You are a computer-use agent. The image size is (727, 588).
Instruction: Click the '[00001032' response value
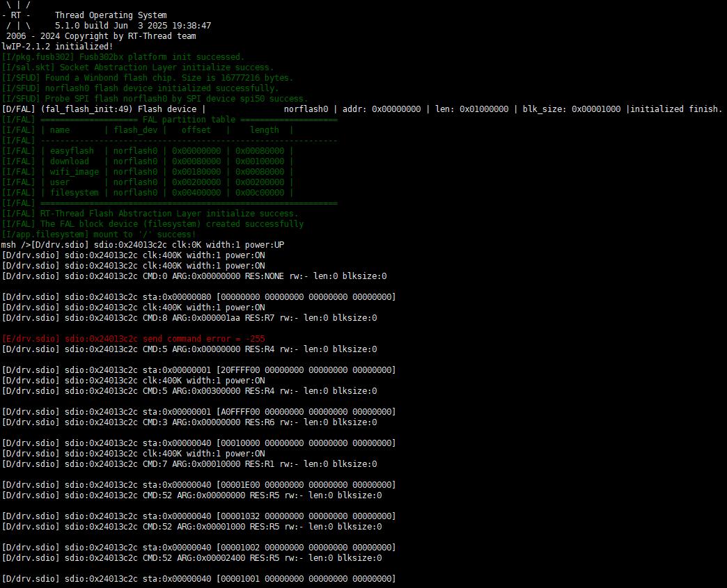tap(238, 516)
